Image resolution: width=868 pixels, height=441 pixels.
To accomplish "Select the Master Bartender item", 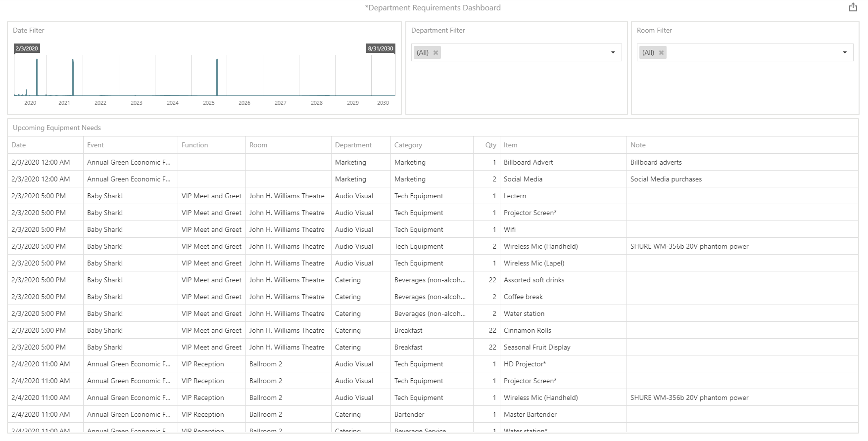I will (563, 414).
